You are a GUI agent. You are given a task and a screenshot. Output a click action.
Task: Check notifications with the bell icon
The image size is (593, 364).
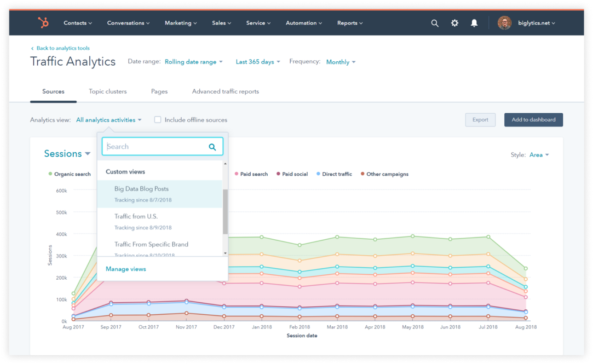tap(474, 23)
